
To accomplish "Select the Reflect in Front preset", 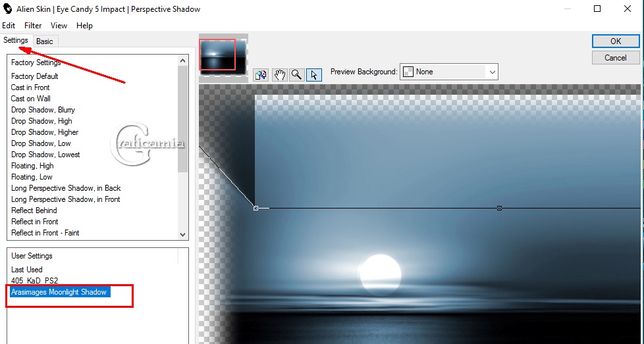I will pyautogui.click(x=34, y=222).
